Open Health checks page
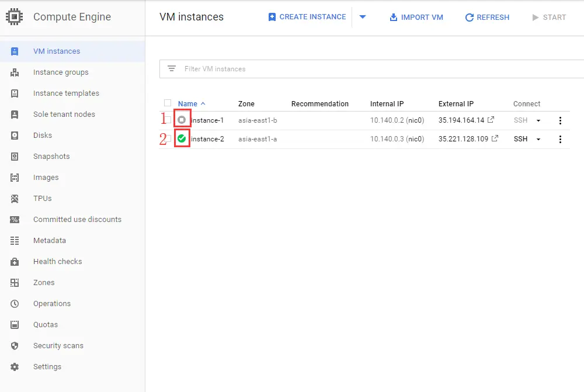 [x=58, y=262]
